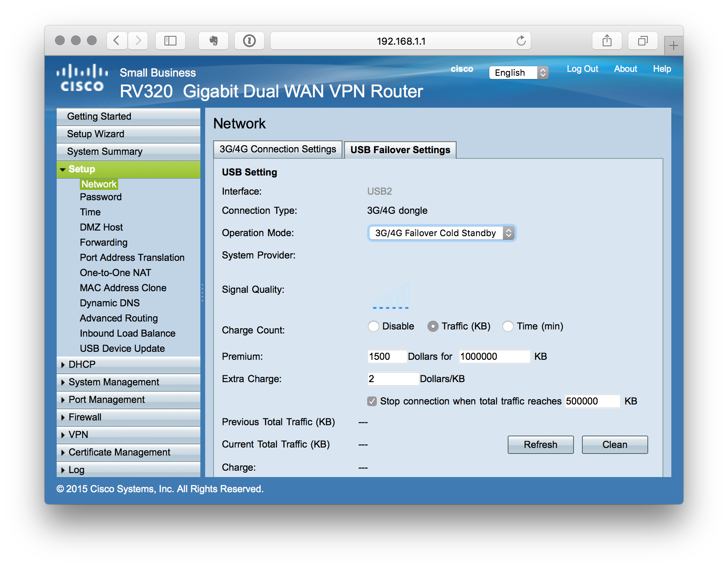Expand the Port Management section
This screenshot has width=728, height=568.
(129, 400)
